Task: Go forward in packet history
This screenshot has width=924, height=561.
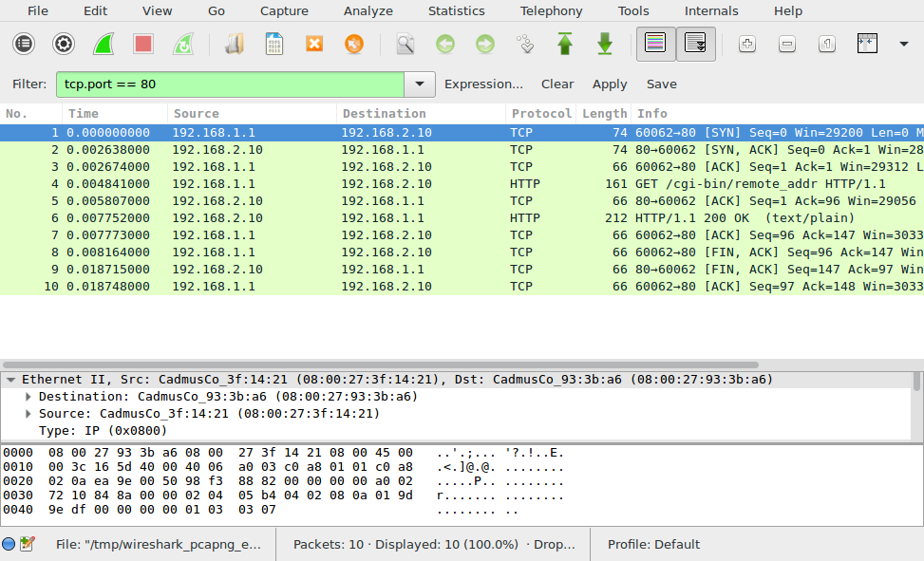Action: click(x=485, y=44)
